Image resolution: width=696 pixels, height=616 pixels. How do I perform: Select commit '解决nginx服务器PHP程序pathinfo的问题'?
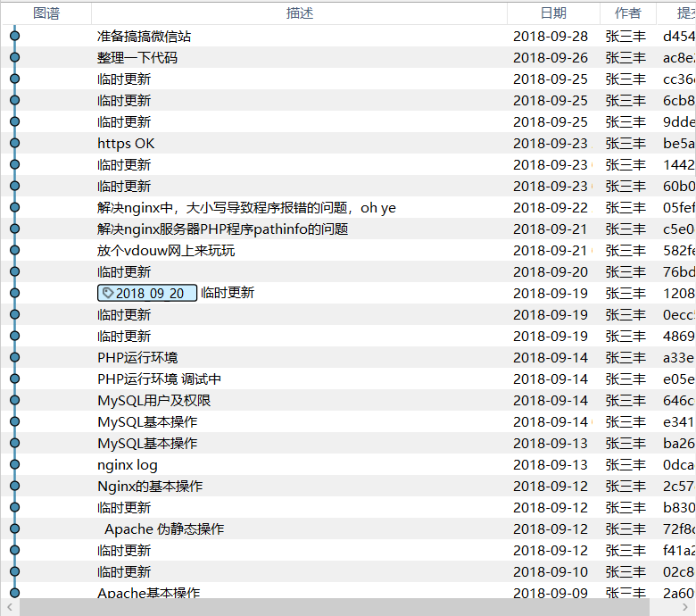click(x=222, y=229)
